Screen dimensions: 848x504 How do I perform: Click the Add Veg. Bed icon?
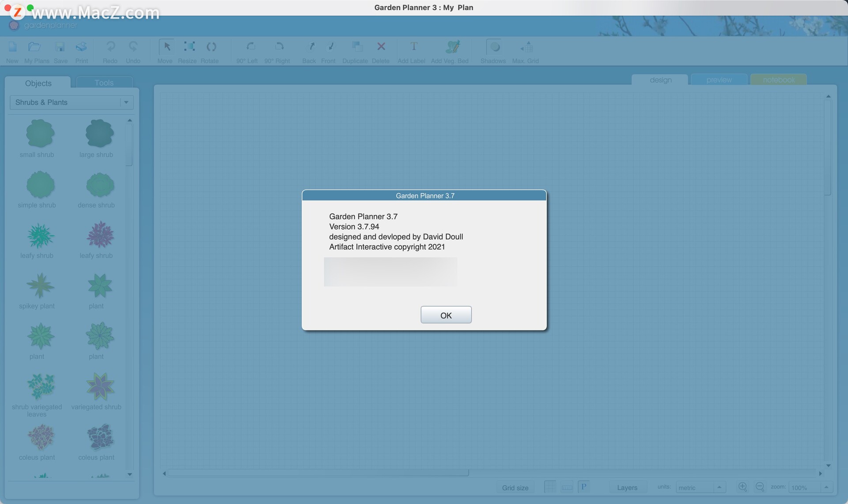pyautogui.click(x=452, y=46)
